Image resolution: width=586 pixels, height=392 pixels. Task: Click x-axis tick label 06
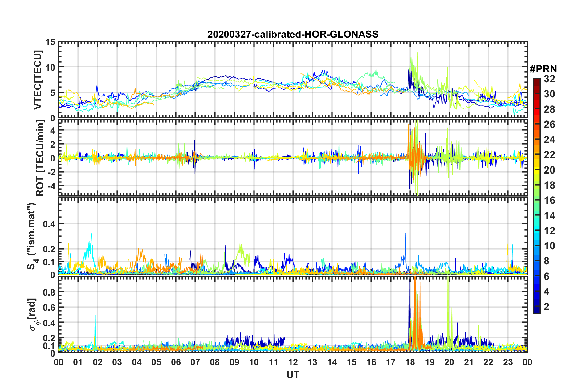[x=176, y=362]
